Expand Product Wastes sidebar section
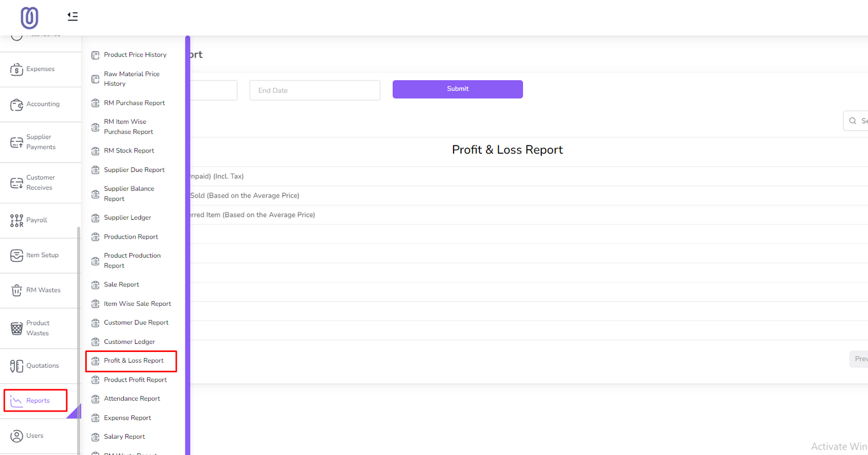The width and height of the screenshot is (868, 455). pos(37,328)
